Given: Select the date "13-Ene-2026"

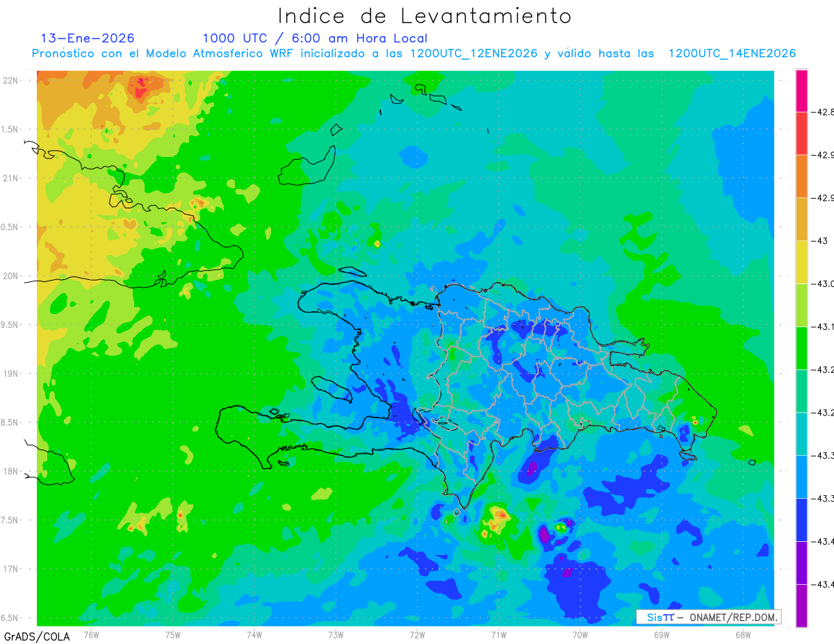Looking at the screenshot, I should [x=88, y=38].
